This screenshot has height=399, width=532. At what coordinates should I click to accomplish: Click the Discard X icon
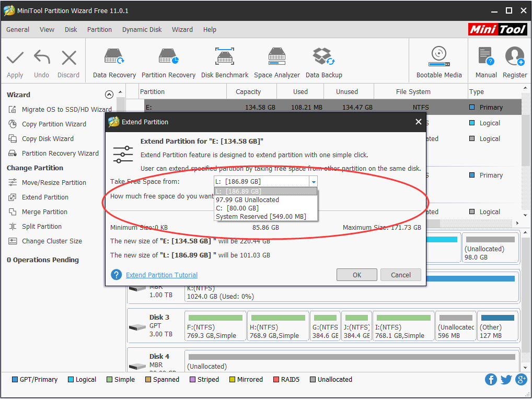tap(69, 57)
